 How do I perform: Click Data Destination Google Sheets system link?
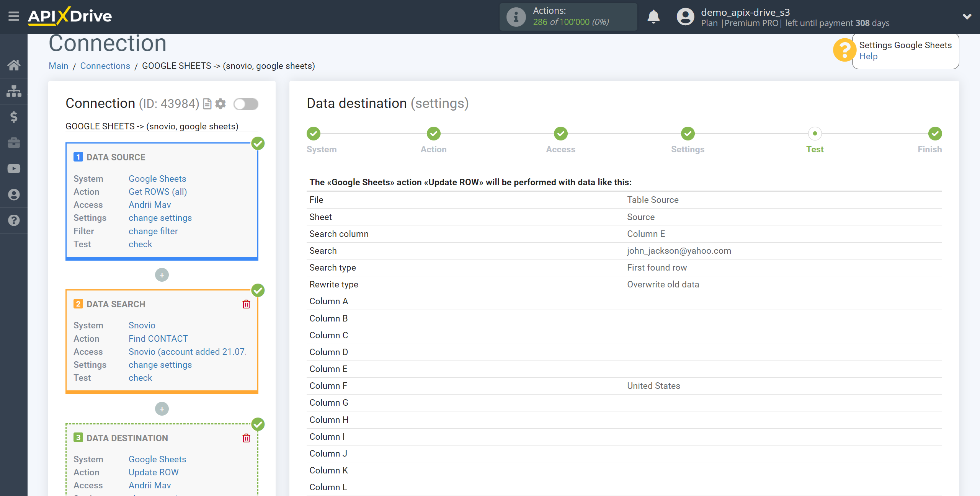pos(157,459)
